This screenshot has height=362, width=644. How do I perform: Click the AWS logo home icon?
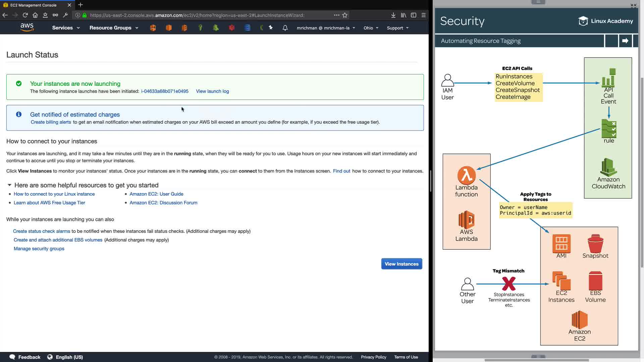point(27,27)
